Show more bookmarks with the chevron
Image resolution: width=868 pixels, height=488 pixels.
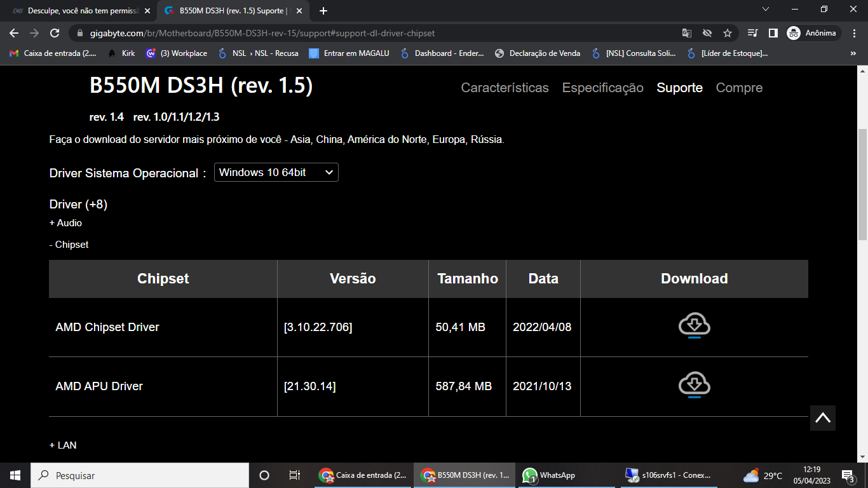[x=853, y=53]
